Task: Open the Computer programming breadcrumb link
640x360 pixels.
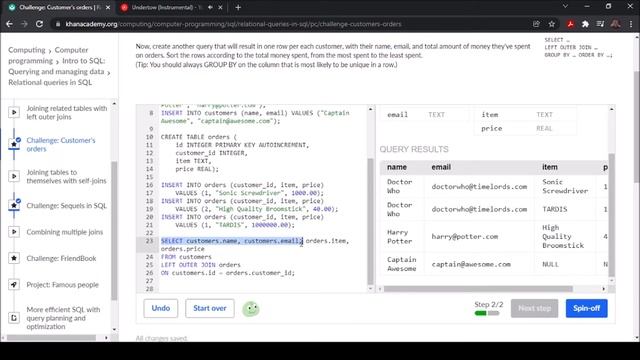Action: pyautogui.click(x=48, y=55)
